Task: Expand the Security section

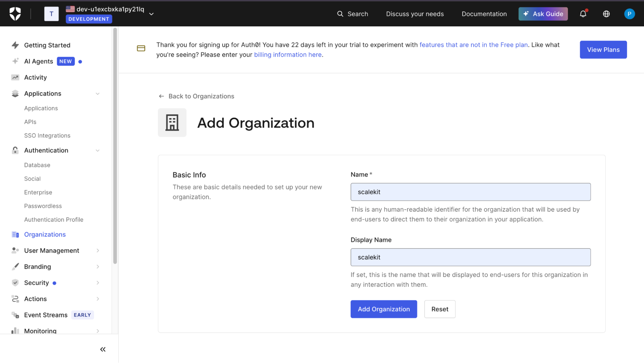Action: pyautogui.click(x=98, y=283)
